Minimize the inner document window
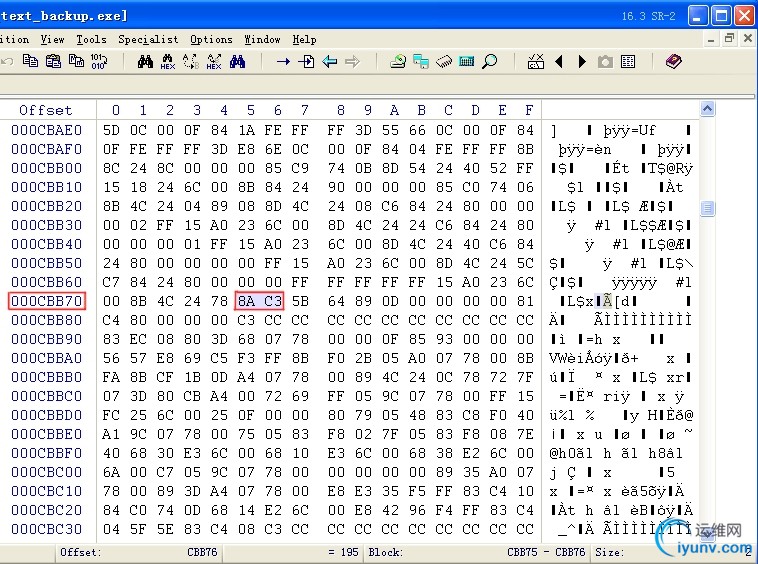Image resolution: width=758 pixels, height=564 pixels. 711,39
